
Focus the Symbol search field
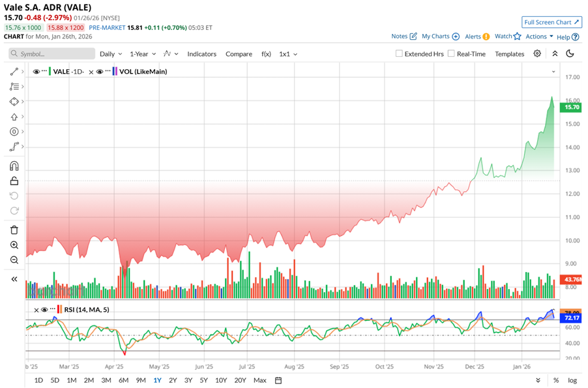[51, 53]
